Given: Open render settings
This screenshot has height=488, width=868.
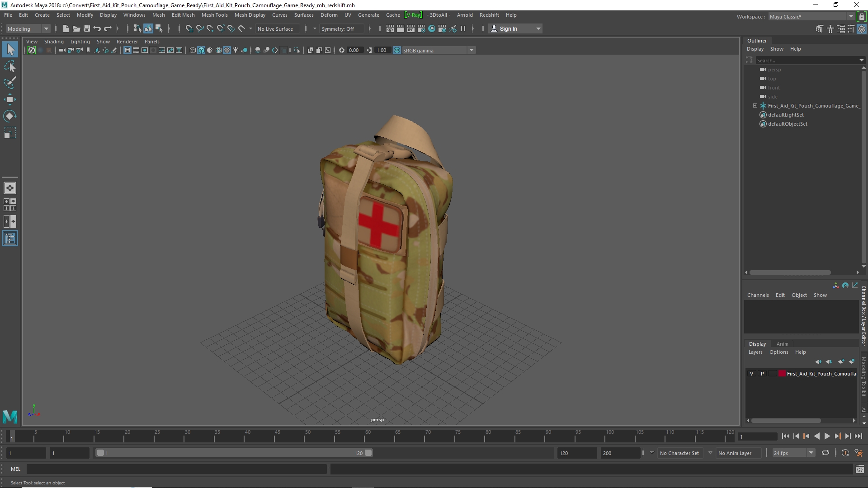Looking at the screenshot, I should pos(421,28).
